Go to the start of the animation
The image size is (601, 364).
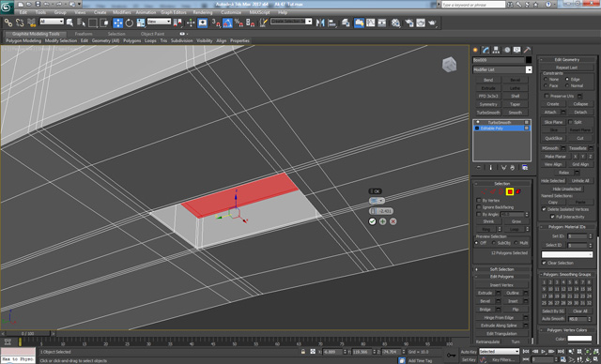(x=526, y=352)
